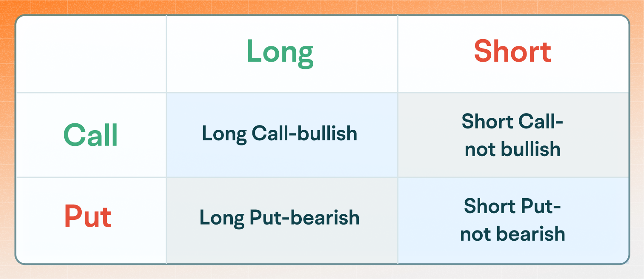This screenshot has width=644, height=279.
Task: Click the "Short Put-" text line
Action: (x=512, y=206)
